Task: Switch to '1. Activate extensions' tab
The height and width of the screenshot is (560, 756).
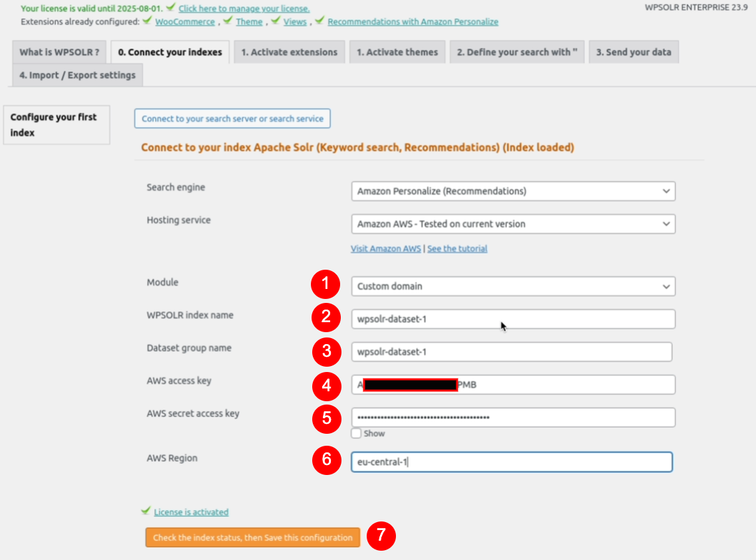Action: click(289, 52)
